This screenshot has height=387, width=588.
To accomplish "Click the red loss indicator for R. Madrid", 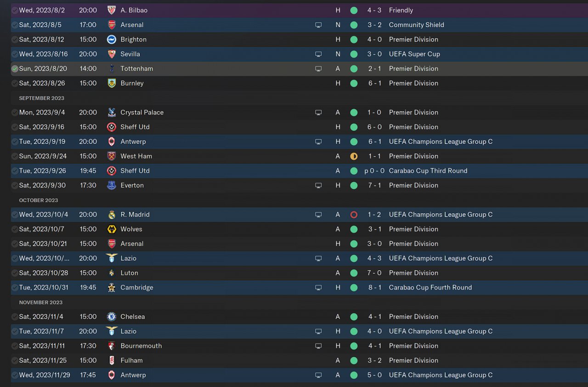I will tap(354, 215).
